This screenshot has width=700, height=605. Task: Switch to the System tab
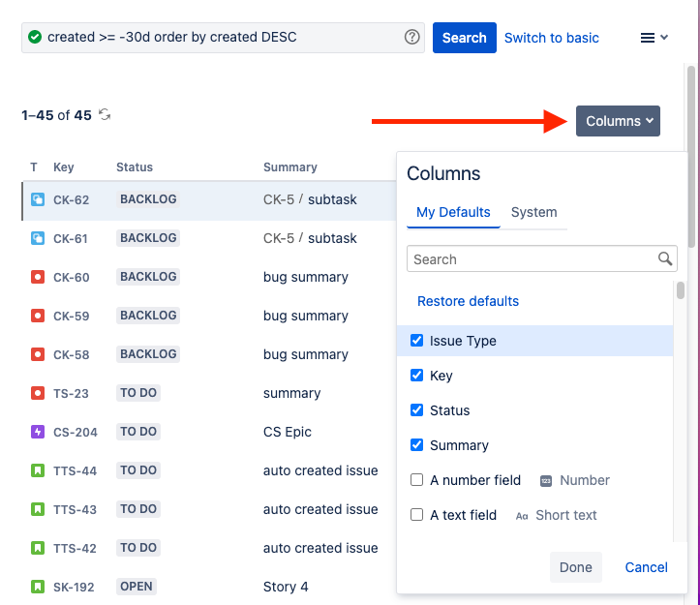pos(533,212)
